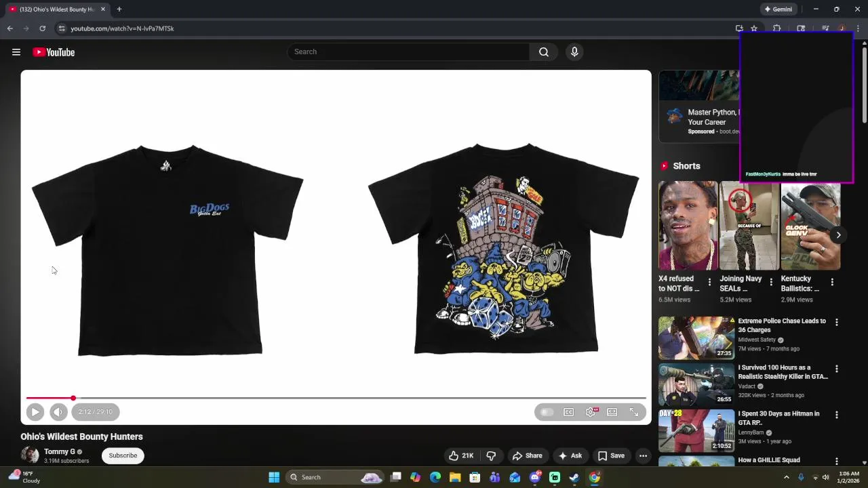
Task: Save the video to a playlist
Action: [611, 455]
